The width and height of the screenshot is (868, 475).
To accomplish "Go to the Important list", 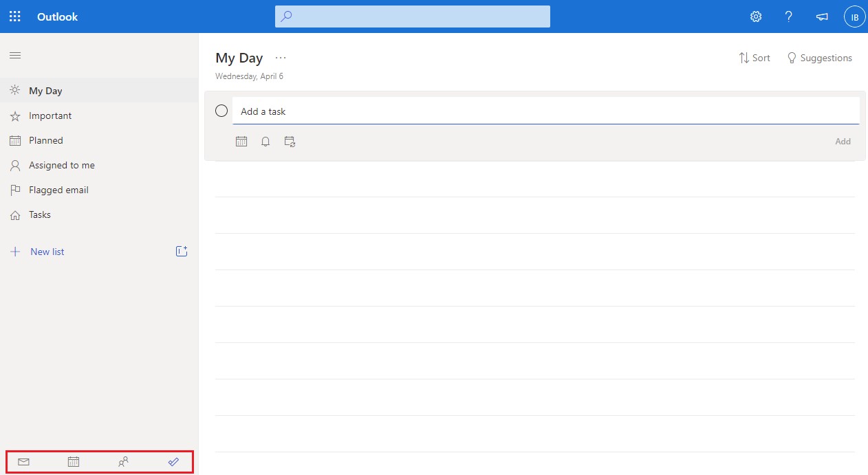I will (x=50, y=115).
